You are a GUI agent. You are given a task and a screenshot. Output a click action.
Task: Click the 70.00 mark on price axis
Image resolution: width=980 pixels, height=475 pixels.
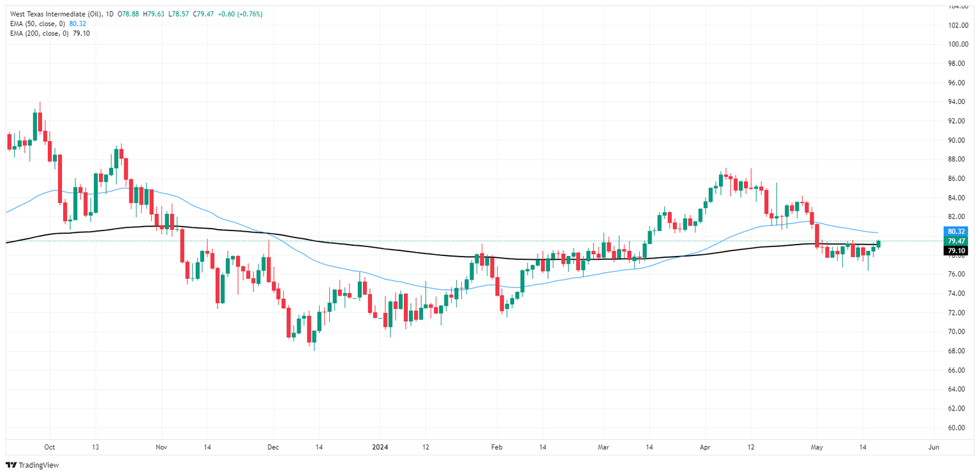pyautogui.click(x=956, y=332)
